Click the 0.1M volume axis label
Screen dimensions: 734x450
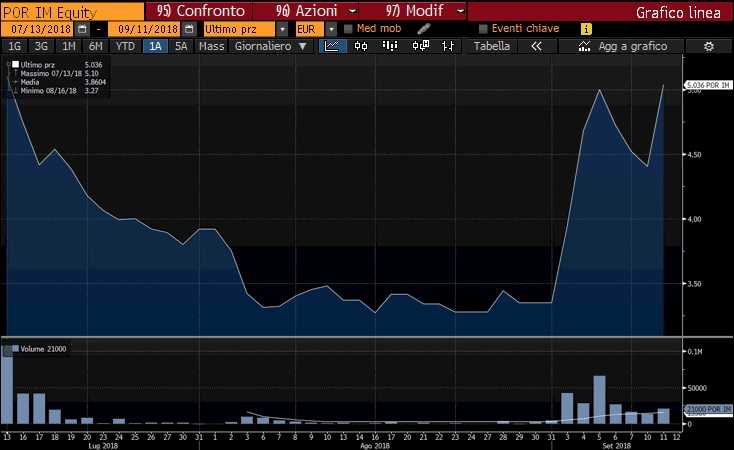click(695, 351)
